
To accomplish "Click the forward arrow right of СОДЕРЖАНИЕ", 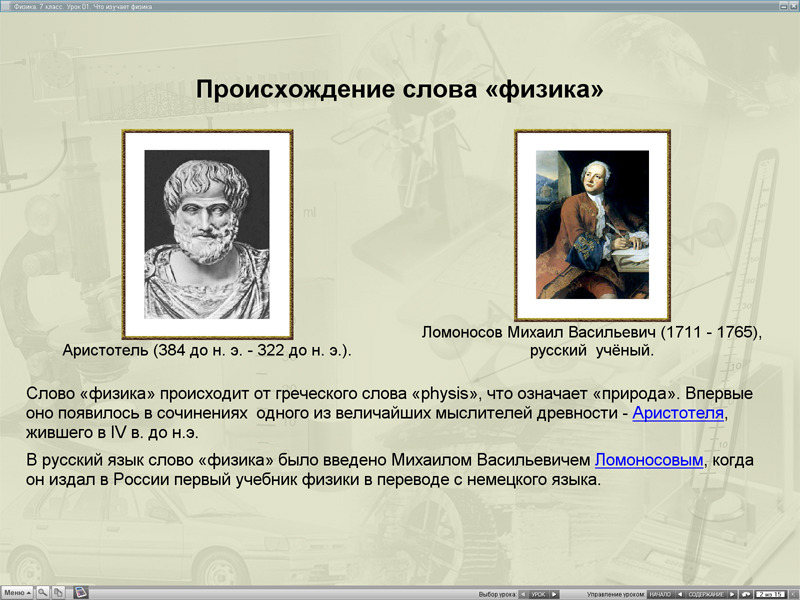I will pyautogui.click(x=731, y=592).
